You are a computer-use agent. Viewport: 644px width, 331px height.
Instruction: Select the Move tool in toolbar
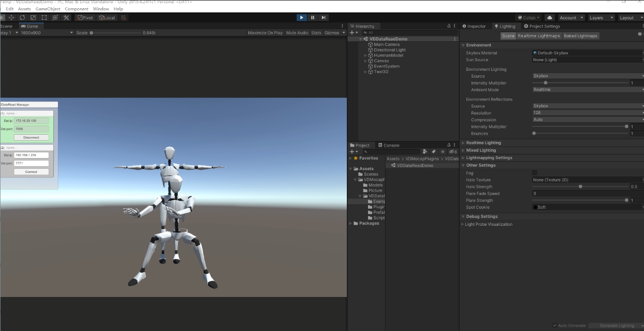pos(11,17)
